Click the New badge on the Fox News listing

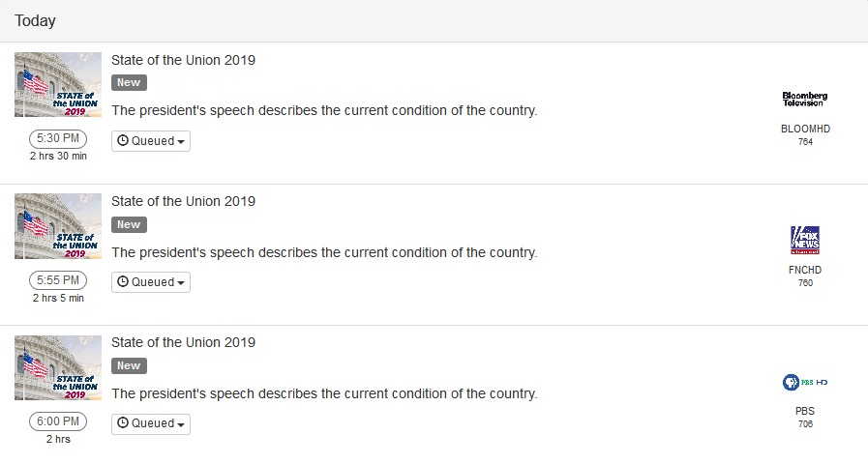pos(129,224)
